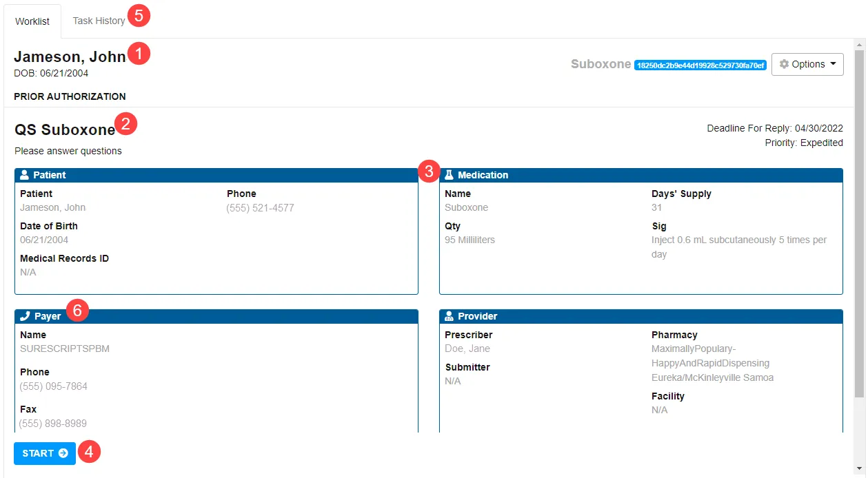Screen dimensions: 868x478
Task: Click the START button
Action: pyautogui.click(x=45, y=453)
